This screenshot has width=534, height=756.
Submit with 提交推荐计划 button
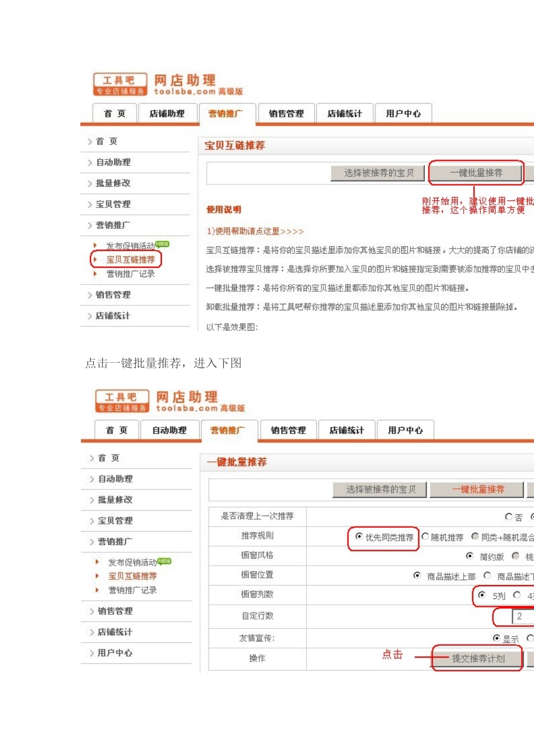(x=478, y=659)
